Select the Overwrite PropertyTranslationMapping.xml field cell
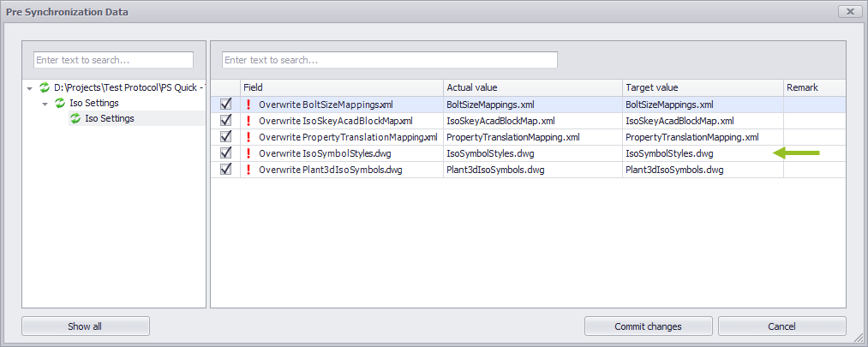This screenshot has height=347, width=868. tap(342, 137)
